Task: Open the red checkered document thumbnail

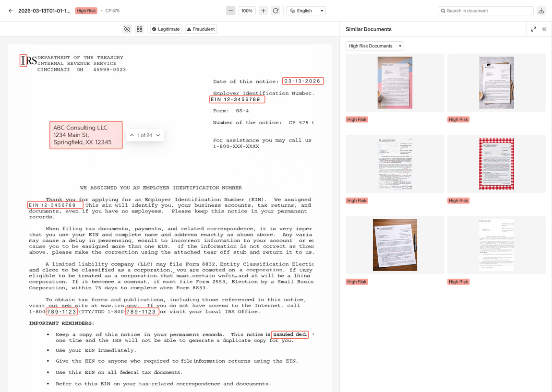Action: [496, 164]
